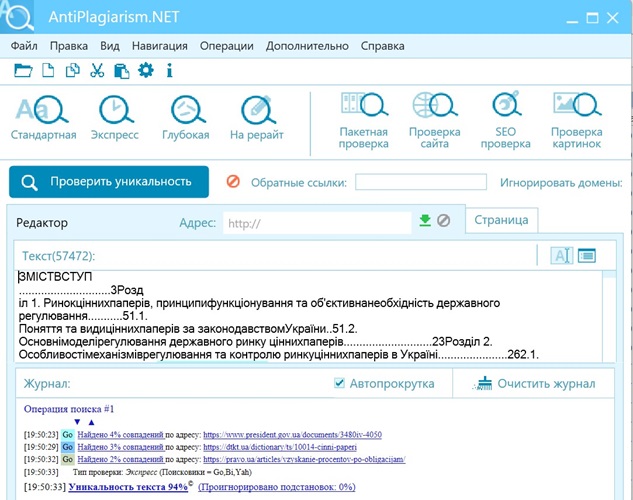Click the Go badge on pravo.ua row
633x500 pixels.
tap(67, 459)
